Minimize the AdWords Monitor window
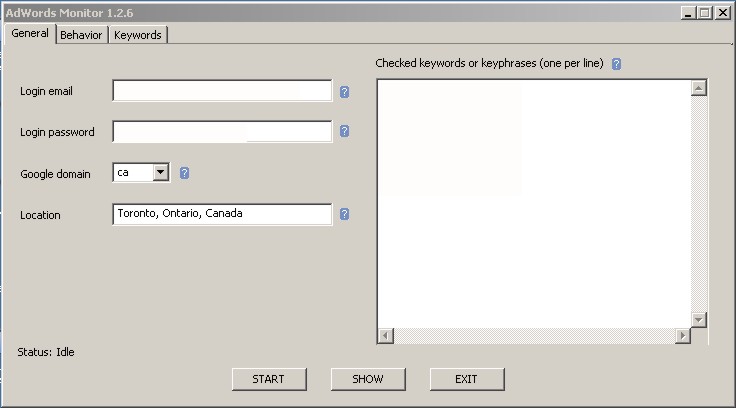Viewport: 736px width, 408px height. pyautogui.click(x=688, y=13)
